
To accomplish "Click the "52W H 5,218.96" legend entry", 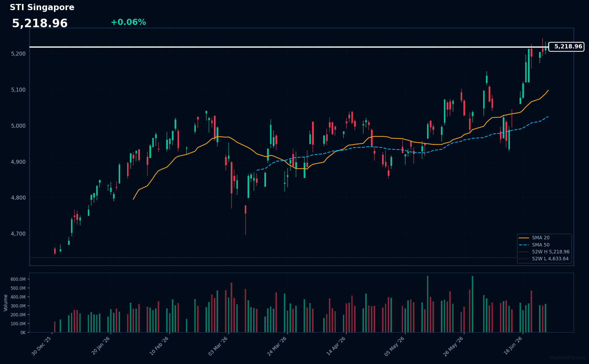I will tap(544, 252).
